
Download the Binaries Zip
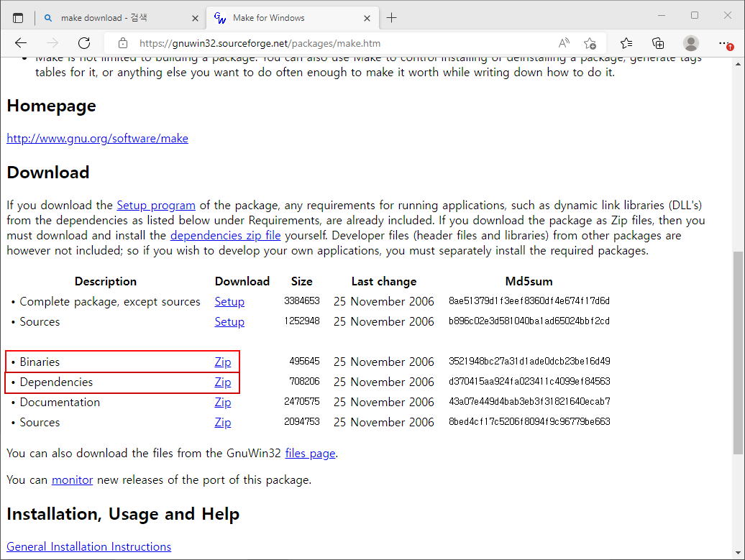coord(223,362)
